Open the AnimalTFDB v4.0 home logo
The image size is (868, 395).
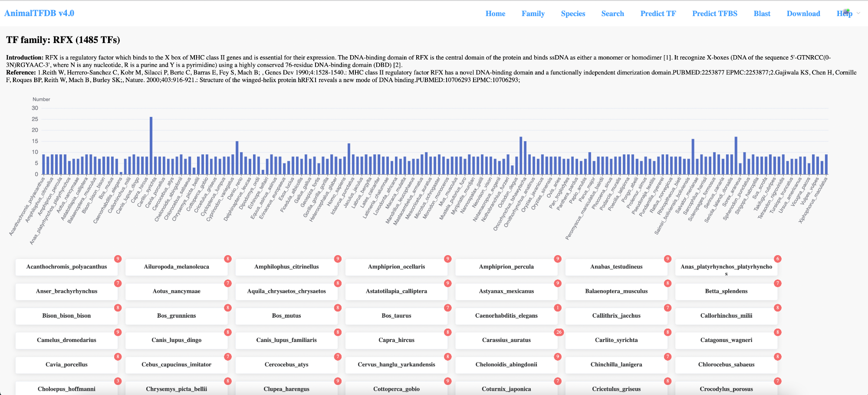[39, 13]
